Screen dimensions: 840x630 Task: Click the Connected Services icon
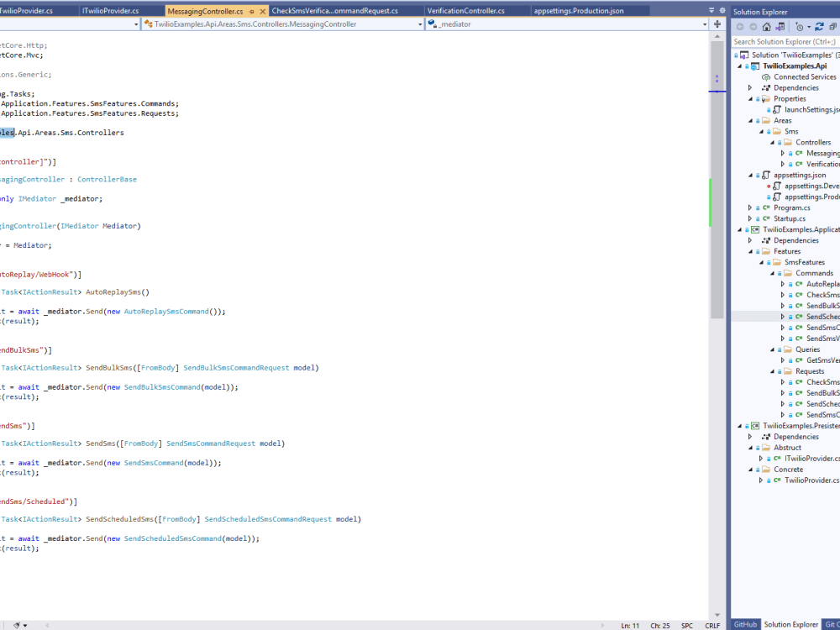point(766,77)
